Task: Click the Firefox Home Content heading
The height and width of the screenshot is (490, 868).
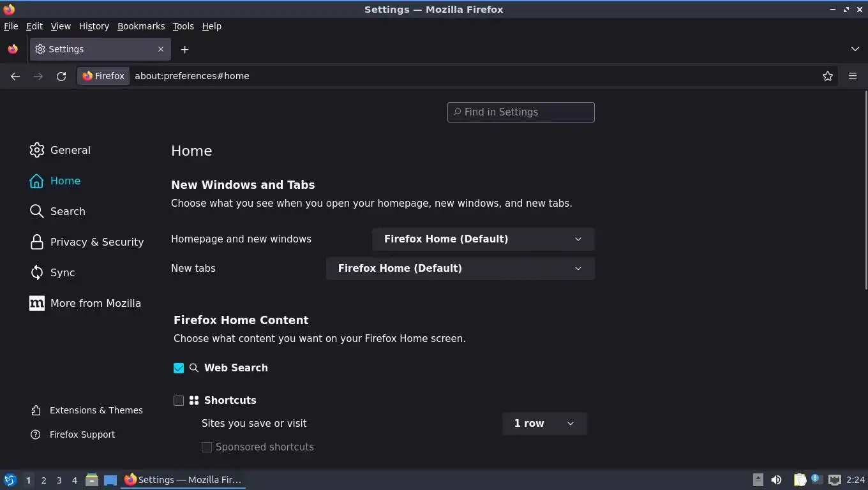Action: pos(241,320)
